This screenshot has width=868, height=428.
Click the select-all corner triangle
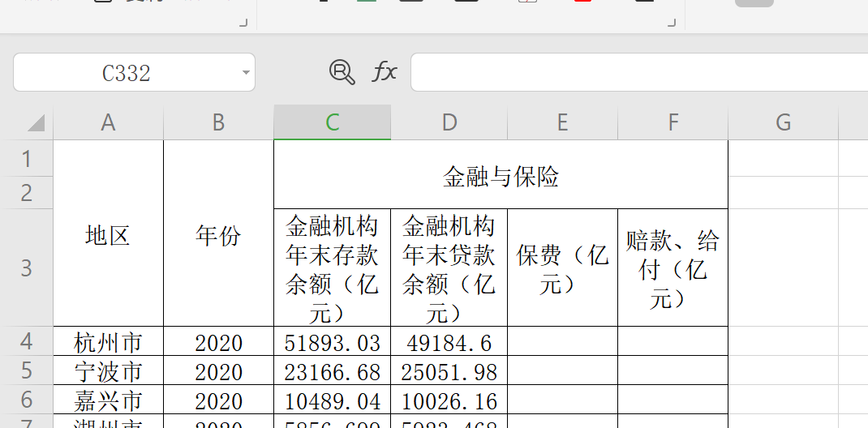coord(36,122)
